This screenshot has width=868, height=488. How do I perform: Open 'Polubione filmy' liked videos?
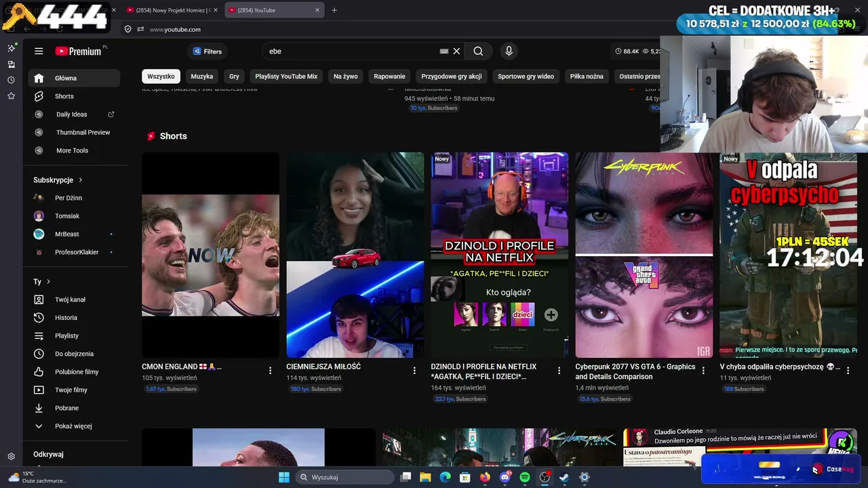tap(74, 372)
